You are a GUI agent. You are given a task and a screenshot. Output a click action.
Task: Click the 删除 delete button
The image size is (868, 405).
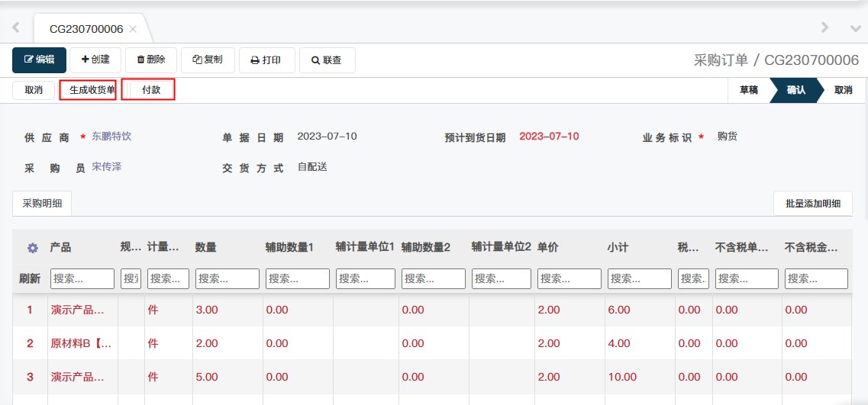(151, 60)
